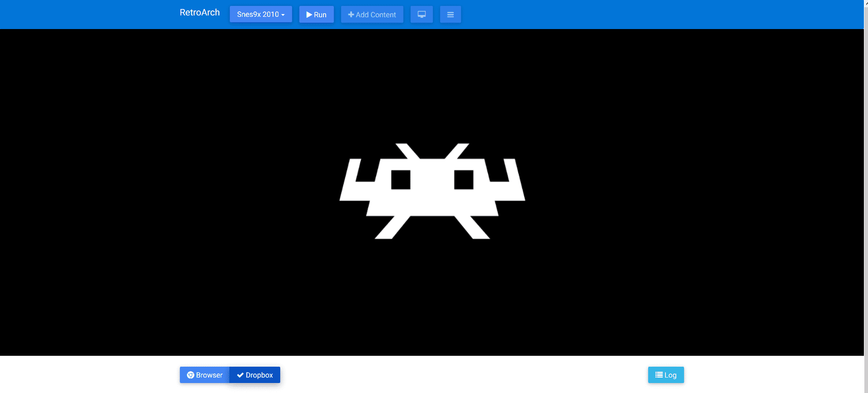Viewport: 868px width, 393px height.
Task: Open the Snes9x 2010 core dropdown
Action: point(261,15)
